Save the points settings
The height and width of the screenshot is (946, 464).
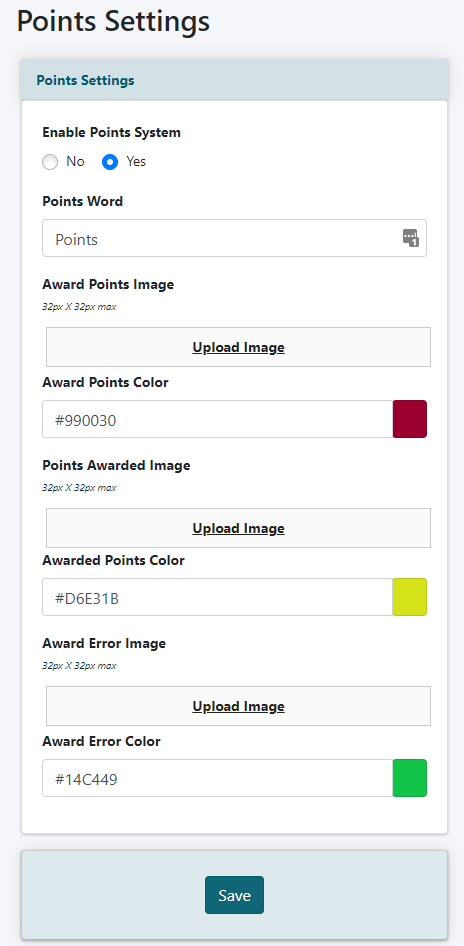(234, 895)
